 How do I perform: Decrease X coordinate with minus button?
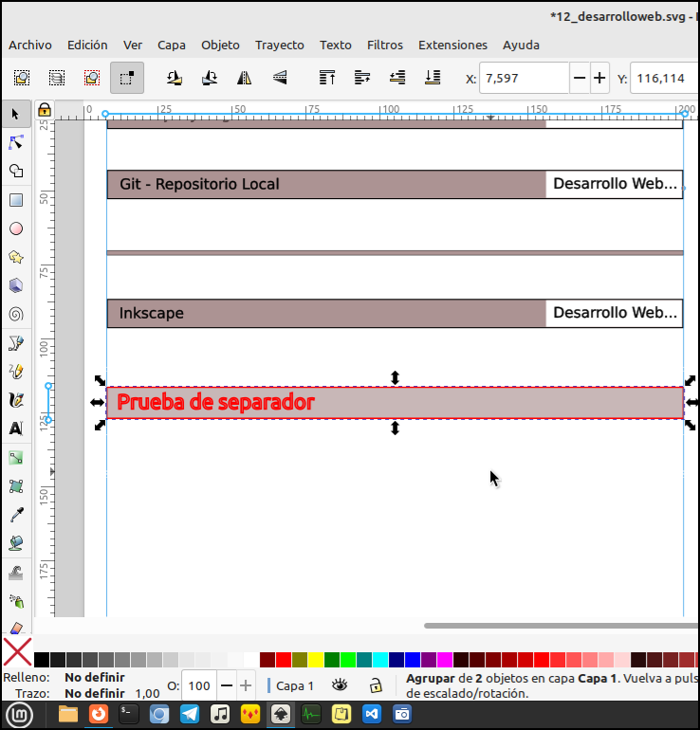[x=580, y=78]
